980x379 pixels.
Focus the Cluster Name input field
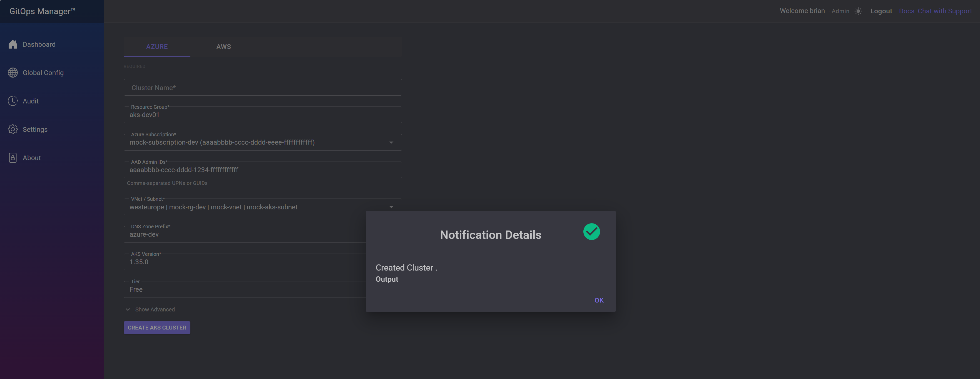pos(262,88)
